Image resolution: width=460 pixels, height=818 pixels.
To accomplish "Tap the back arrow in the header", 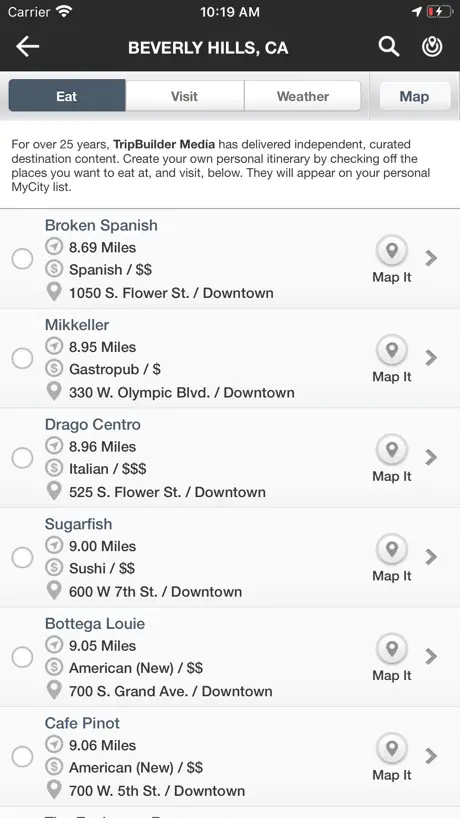I will [28, 47].
